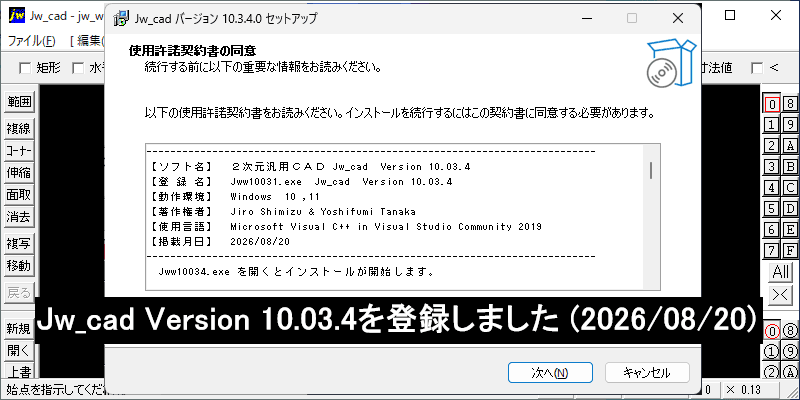The image size is (800, 400).
Task: Toggle the 矩形 checkbox in Jw_cad toolbar
Action: click(x=24, y=68)
